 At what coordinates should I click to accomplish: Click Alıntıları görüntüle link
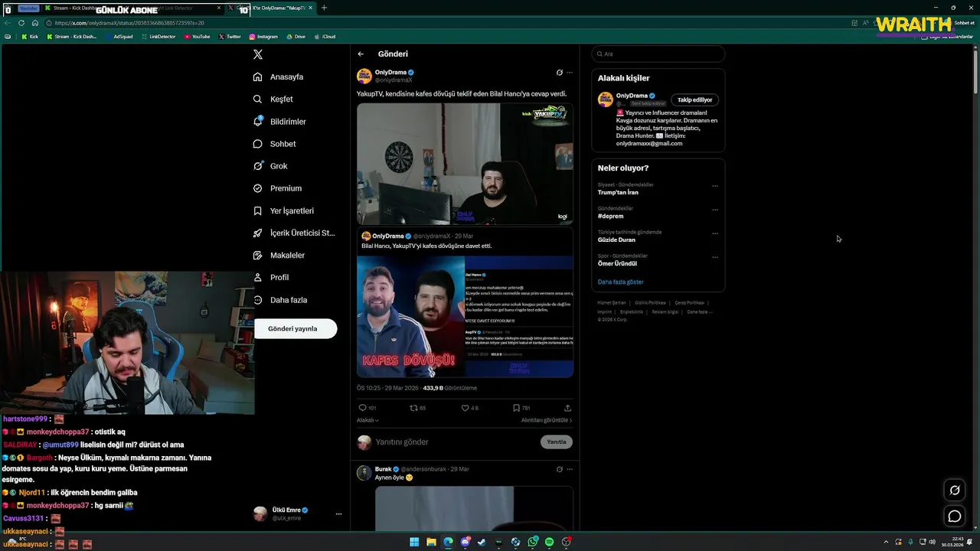click(547, 420)
